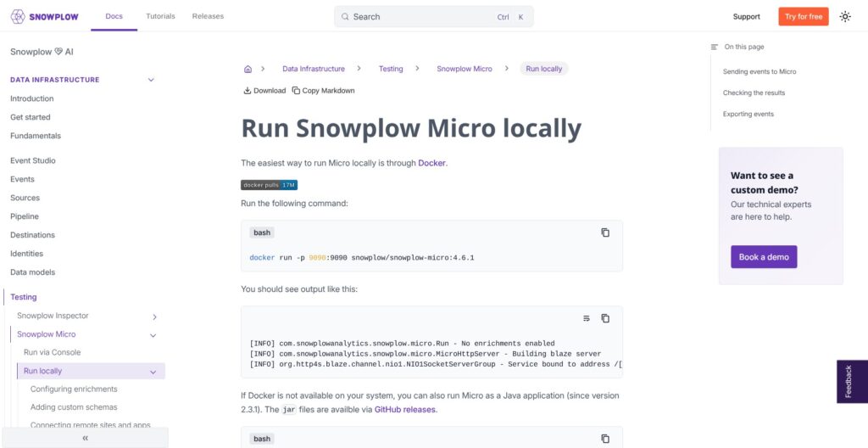Image resolution: width=868 pixels, height=448 pixels.
Task: Jump to Sending events to Micro
Action: click(x=759, y=71)
